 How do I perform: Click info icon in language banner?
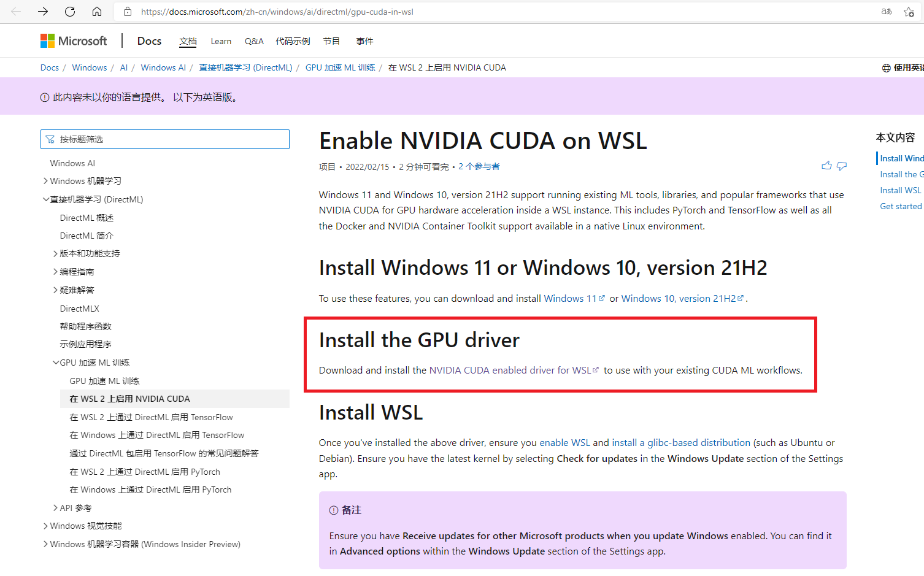tap(45, 97)
